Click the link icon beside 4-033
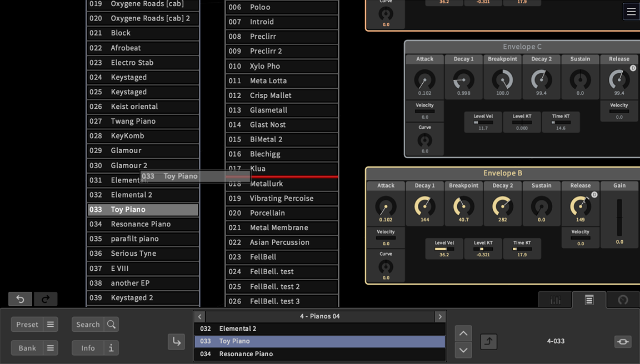Image resolution: width=640 pixels, height=364 pixels. [623, 342]
